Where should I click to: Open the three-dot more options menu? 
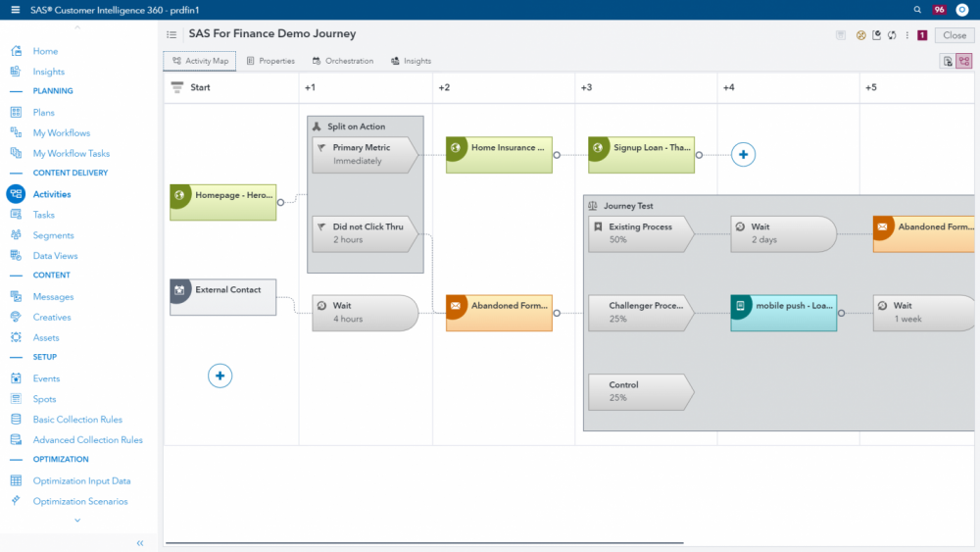[906, 35]
